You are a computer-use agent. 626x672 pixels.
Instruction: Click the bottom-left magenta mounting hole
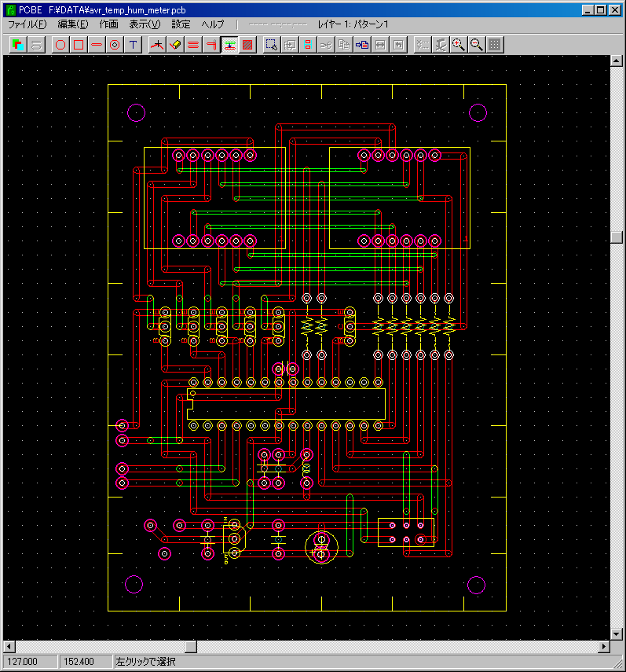click(134, 584)
